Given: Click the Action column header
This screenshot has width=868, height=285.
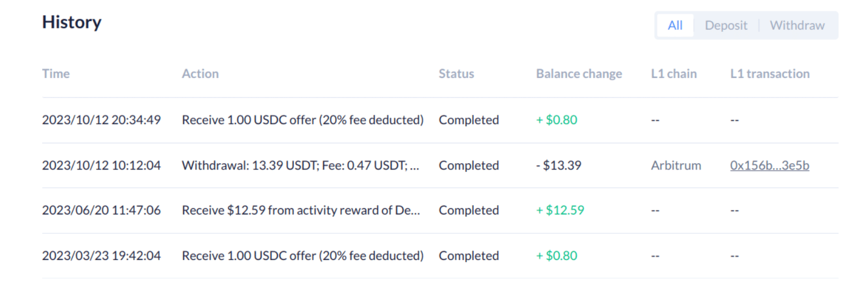Looking at the screenshot, I should (200, 74).
